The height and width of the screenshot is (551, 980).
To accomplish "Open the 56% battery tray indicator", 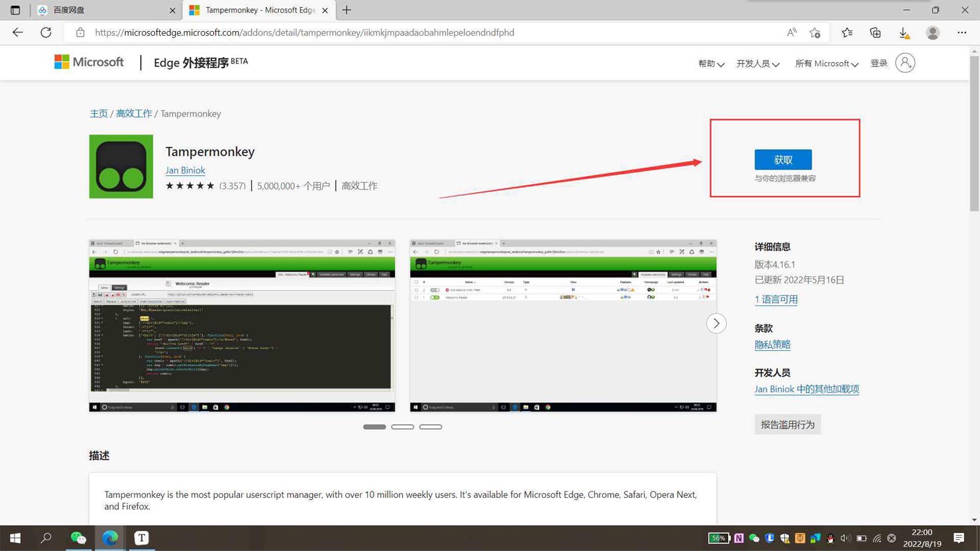I will tap(718, 538).
